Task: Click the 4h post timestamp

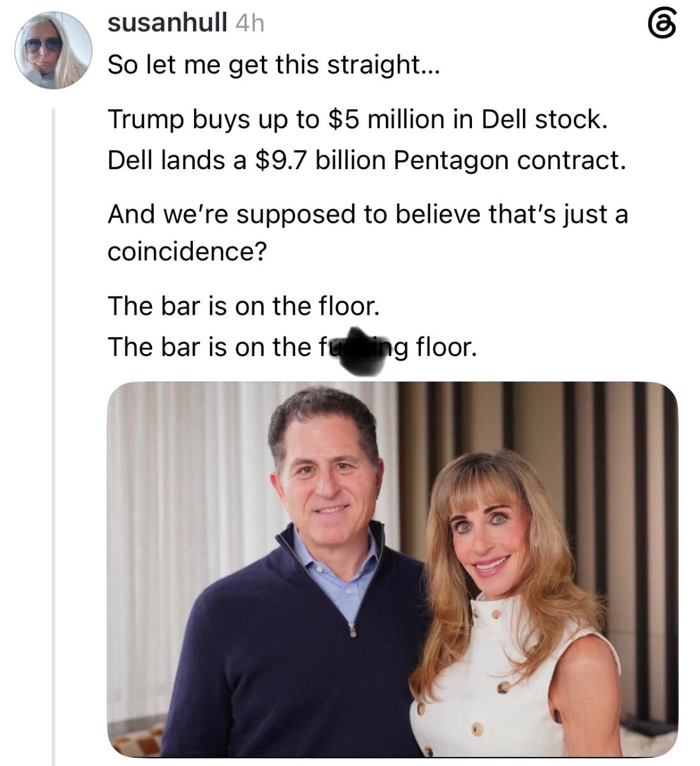Action: click(250, 24)
